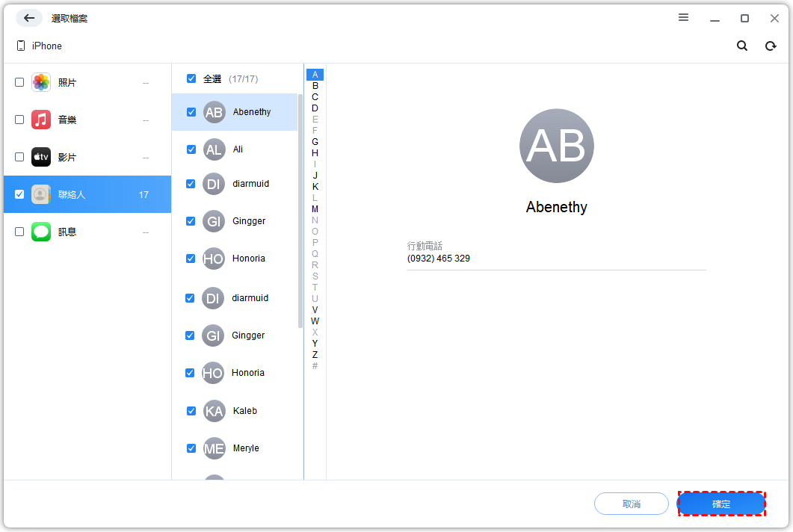Uncheck the 全選 select-all checkbox

tap(191, 78)
